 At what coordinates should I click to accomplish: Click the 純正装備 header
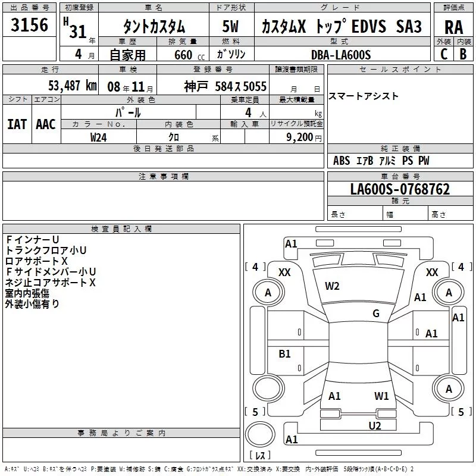click(x=400, y=148)
